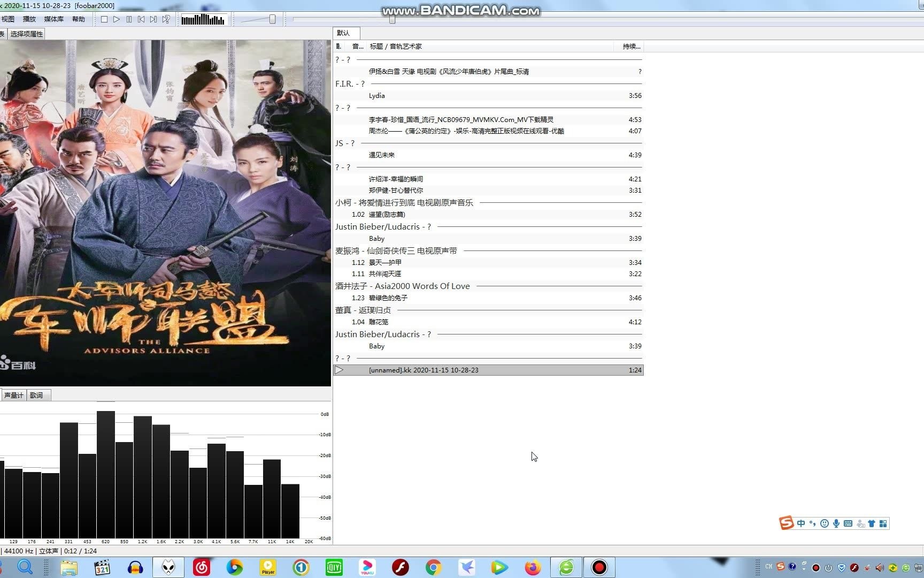The width and height of the screenshot is (924, 578).
Task: Click the Play button in toolbar
Action: point(117,19)
